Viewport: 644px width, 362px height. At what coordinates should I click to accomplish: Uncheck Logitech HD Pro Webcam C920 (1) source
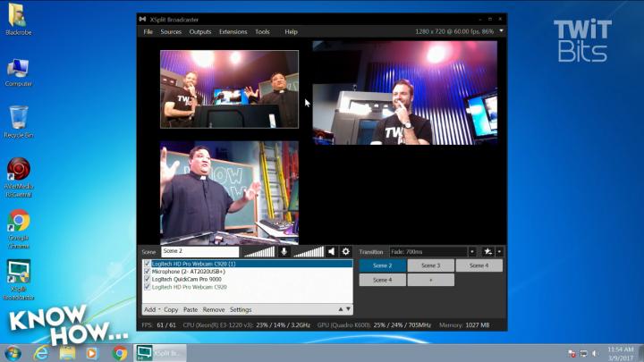(148, 265)
